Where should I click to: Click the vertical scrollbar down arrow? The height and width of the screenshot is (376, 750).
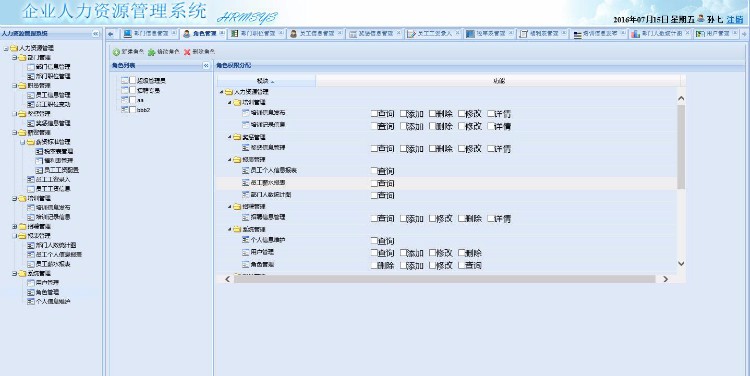click(x=681, y=264)
